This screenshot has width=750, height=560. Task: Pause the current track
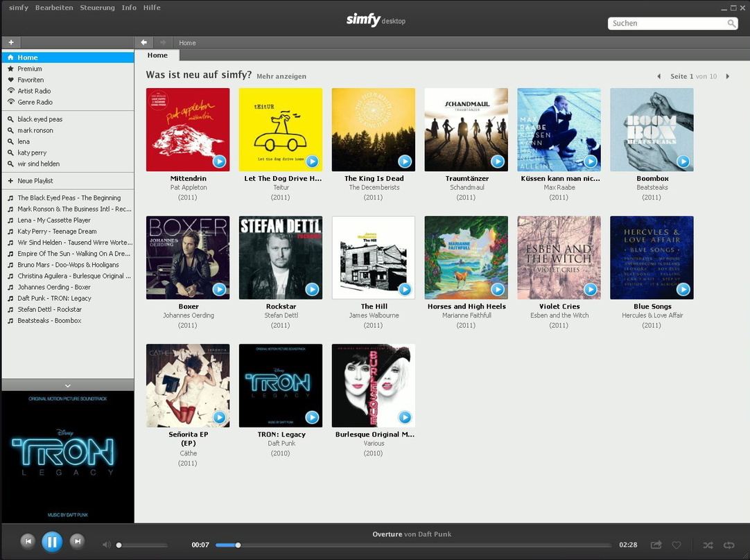[x=52, y=542]
